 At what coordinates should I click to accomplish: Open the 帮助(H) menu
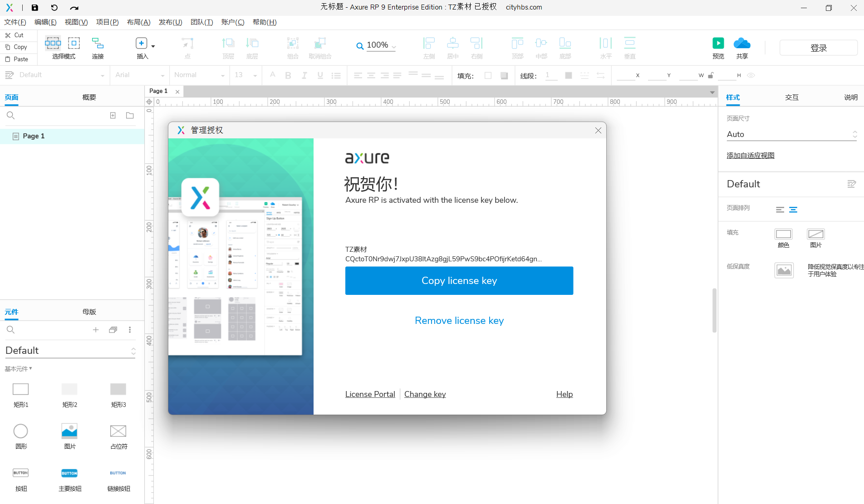tap(265, 22)
